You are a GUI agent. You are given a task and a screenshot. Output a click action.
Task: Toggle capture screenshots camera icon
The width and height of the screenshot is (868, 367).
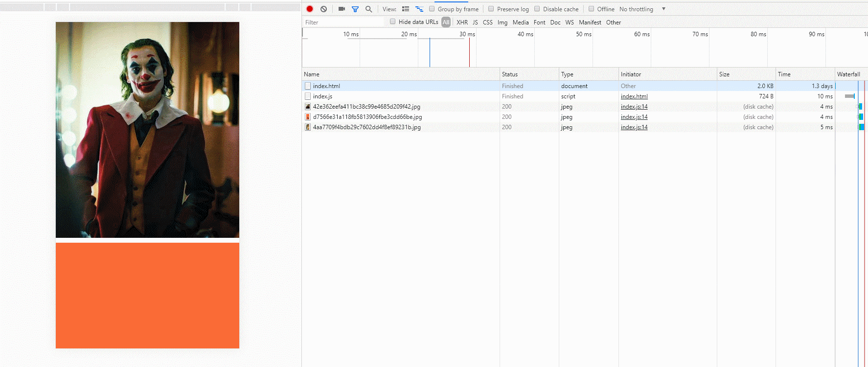coord(342,9)
